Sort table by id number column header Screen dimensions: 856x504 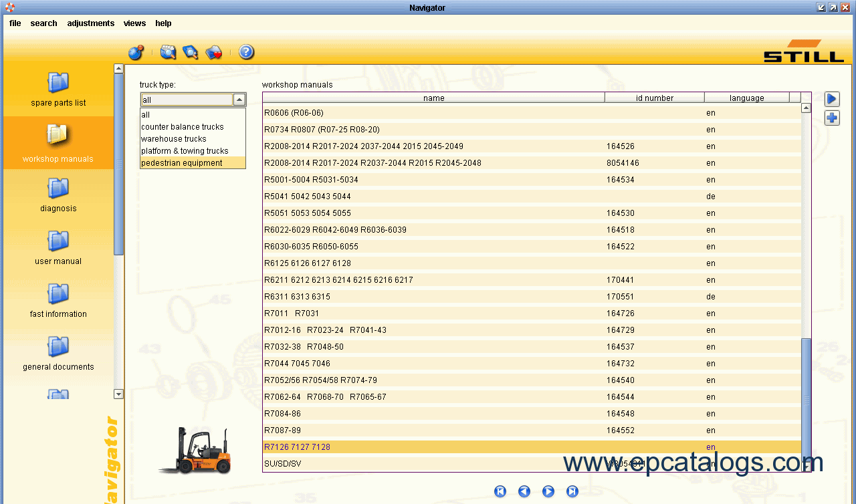655,98
